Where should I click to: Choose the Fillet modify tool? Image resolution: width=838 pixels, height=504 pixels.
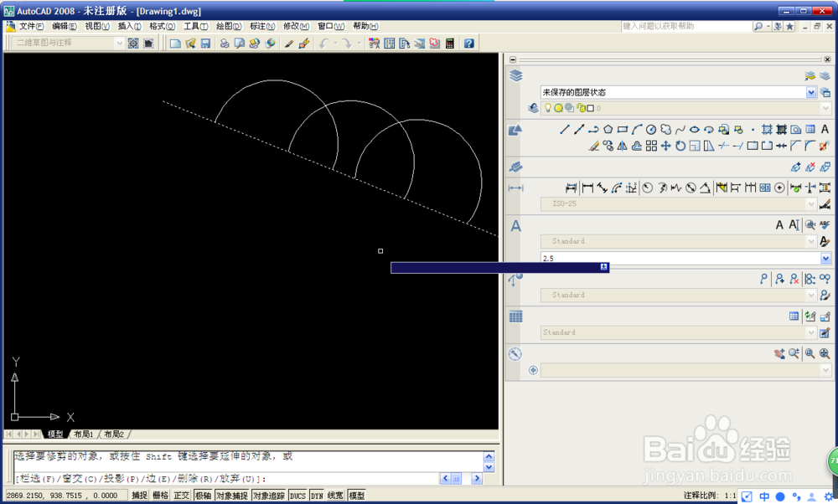(x=810, y=146)
